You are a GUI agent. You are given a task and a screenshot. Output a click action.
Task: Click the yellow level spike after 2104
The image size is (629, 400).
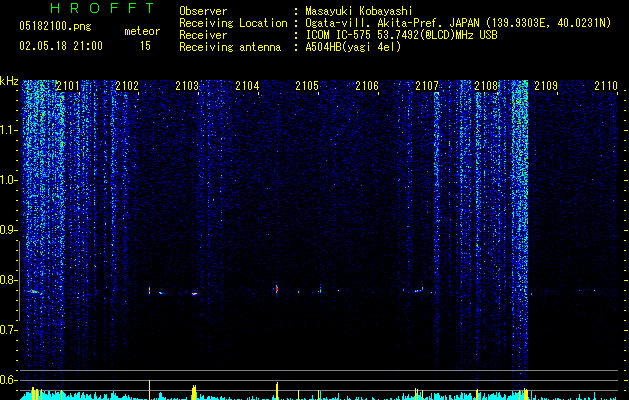pyautogui.click(x=277, y=391)
